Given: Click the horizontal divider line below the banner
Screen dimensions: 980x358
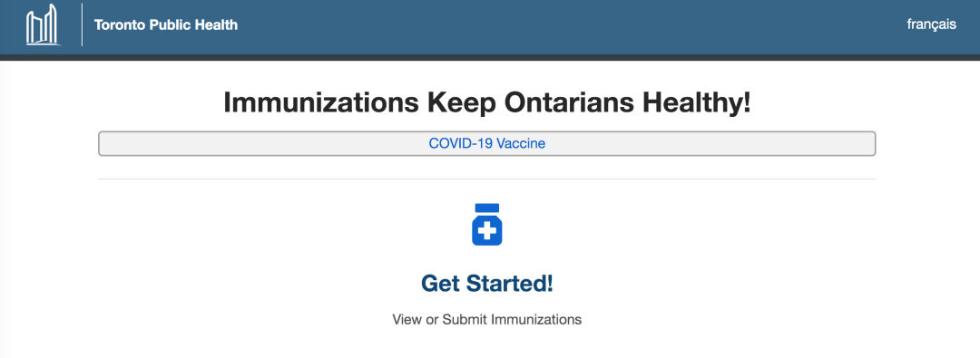Looking at the screenshot, I should tap(487, 179).
